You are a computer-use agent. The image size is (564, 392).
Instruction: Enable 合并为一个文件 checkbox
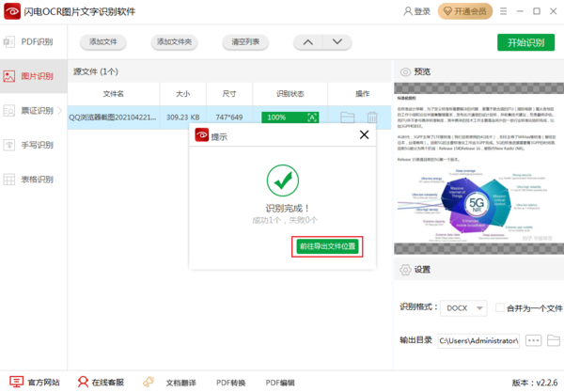pyautogui.click(x=498, y=308)
